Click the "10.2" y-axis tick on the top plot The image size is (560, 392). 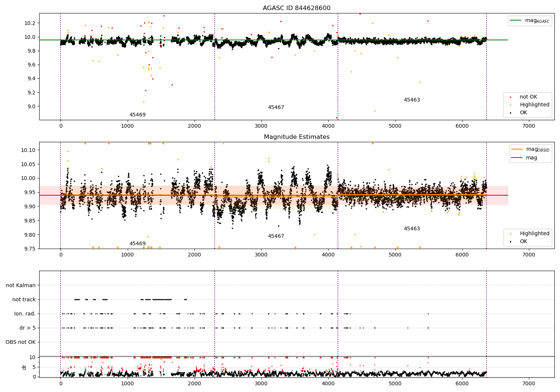(30, 23)
